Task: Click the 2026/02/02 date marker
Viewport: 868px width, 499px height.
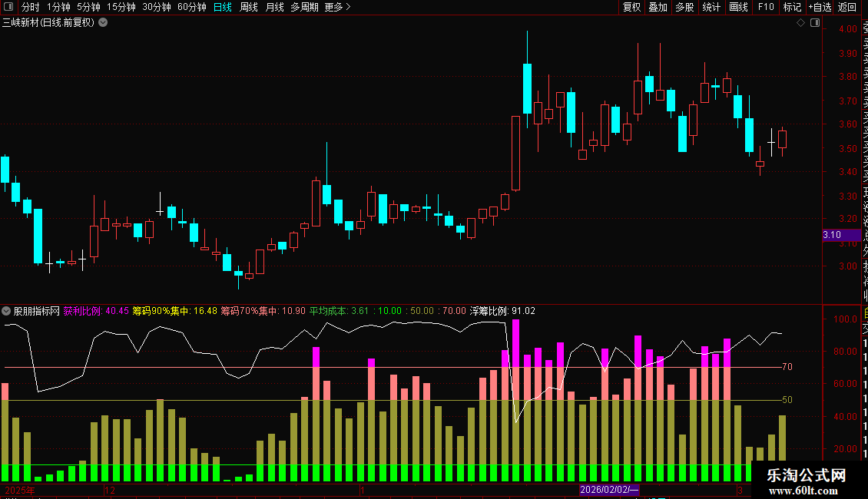Action: tap(609, 490)
